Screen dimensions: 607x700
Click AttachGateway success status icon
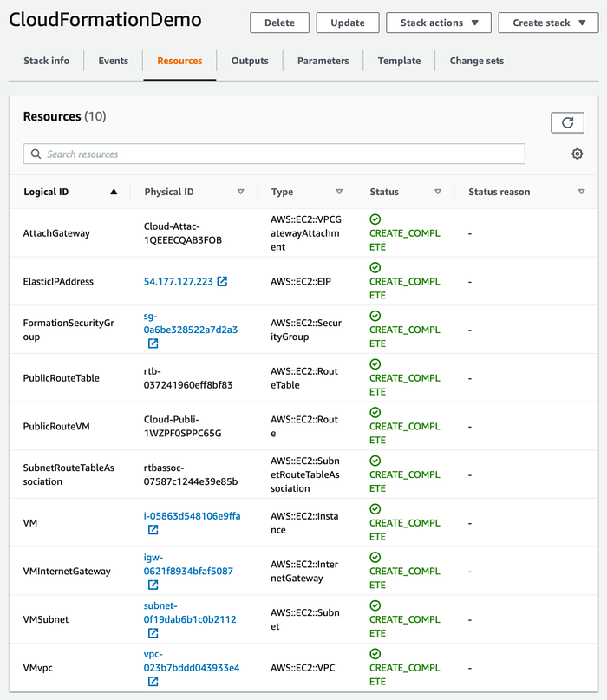pyautogui.click(x=375, y=219)
